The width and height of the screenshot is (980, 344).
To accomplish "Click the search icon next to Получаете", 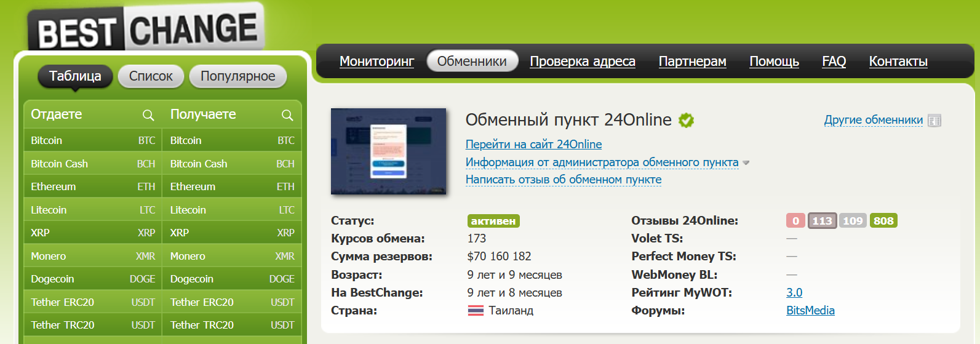I will [x=287, y=115].
